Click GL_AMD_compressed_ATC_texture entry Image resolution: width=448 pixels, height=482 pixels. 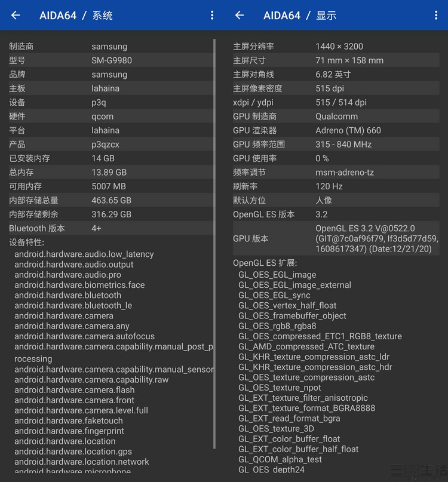coord(306,346)
